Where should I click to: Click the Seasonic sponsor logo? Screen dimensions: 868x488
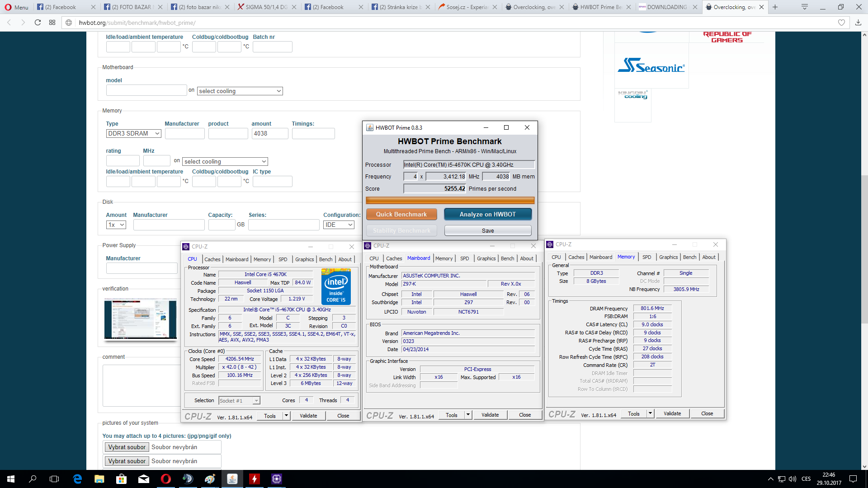[x=651, y=66]
